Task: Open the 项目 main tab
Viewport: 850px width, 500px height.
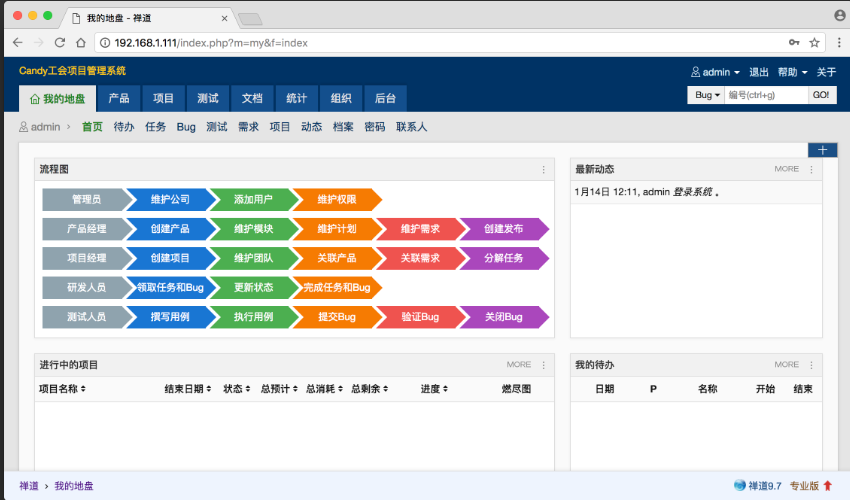Action: (x=163, y=99)
